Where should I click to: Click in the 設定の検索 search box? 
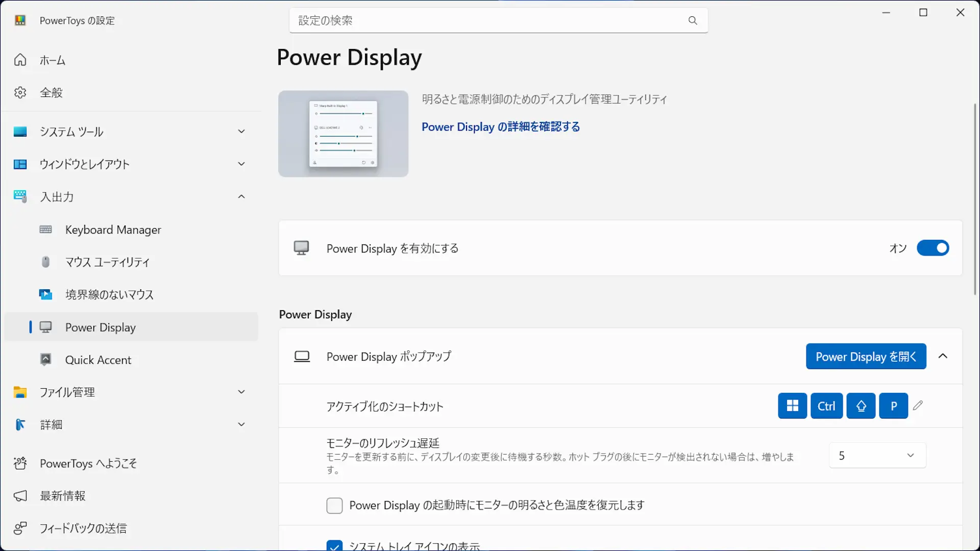(498, 20)
